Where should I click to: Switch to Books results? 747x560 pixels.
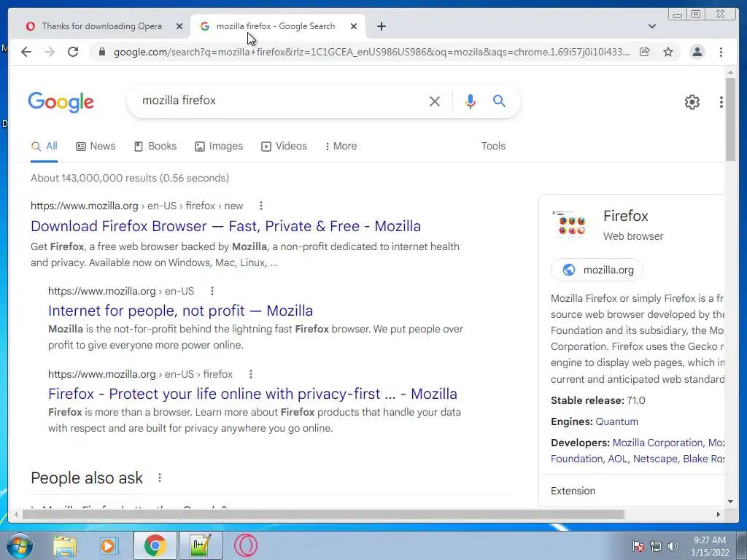click(155, 146)
